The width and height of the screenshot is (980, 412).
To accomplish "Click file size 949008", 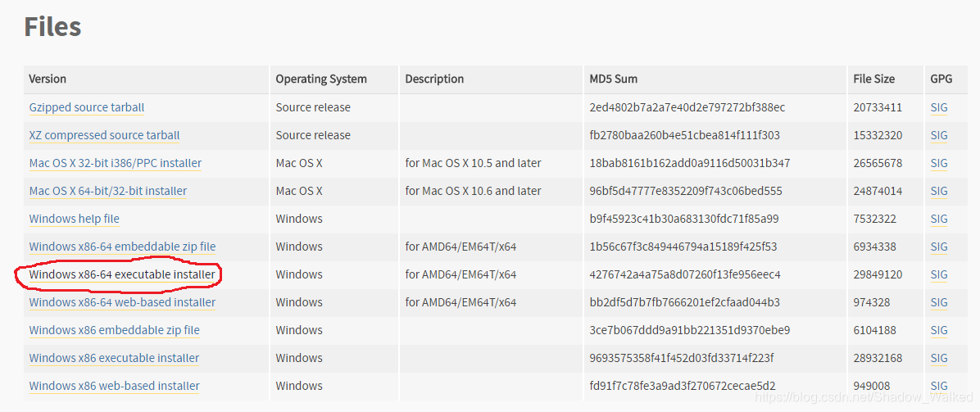I will (x=872, y=386).
